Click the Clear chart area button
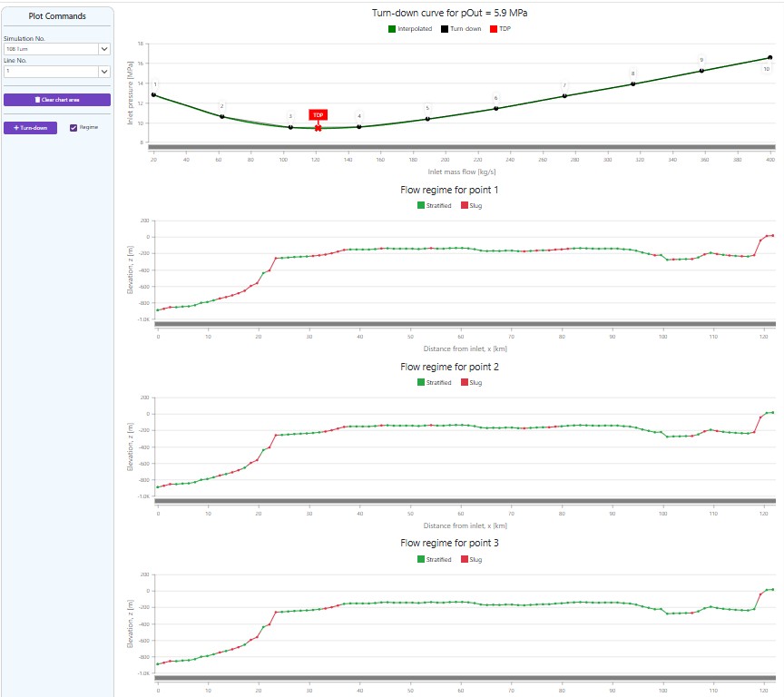 pyautogui.click(x=57, y=100)
